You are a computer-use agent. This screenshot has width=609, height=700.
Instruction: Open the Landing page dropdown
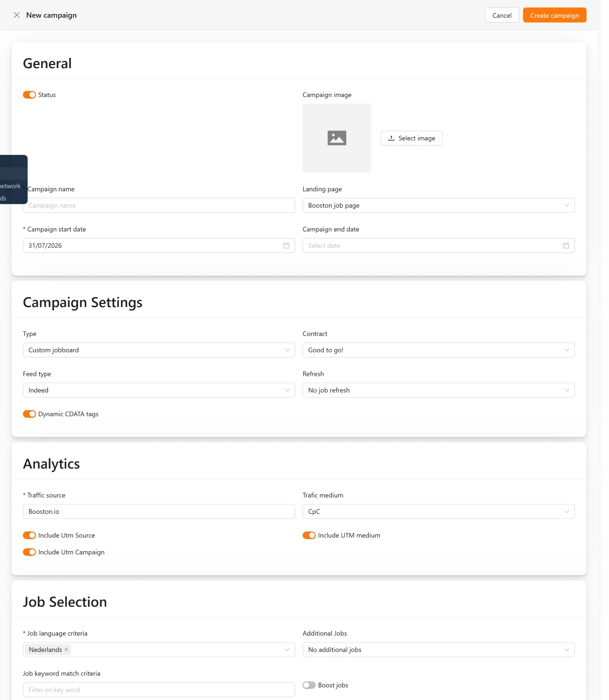tap(438, 205)
